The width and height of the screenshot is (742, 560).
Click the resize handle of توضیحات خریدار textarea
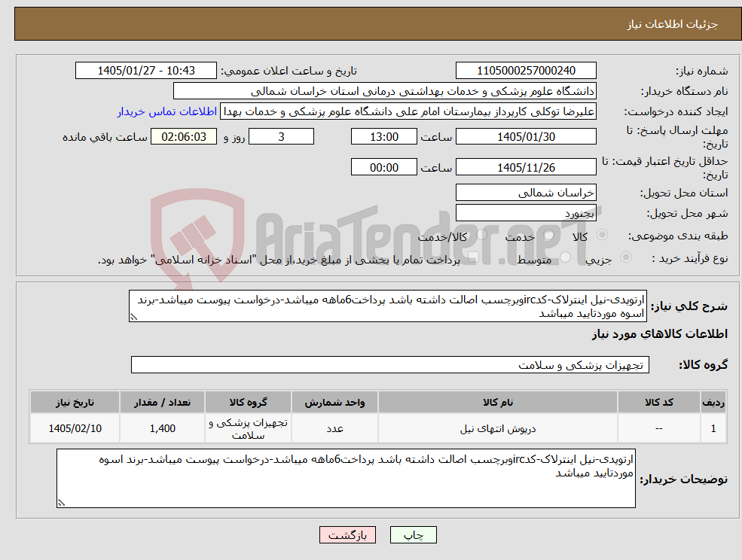61,504
